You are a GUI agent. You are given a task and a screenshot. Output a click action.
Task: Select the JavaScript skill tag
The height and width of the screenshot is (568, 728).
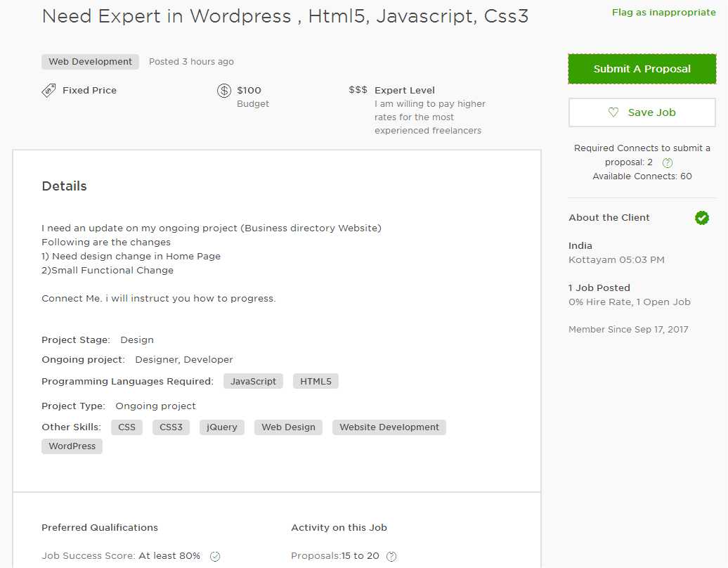click(253, 381)
